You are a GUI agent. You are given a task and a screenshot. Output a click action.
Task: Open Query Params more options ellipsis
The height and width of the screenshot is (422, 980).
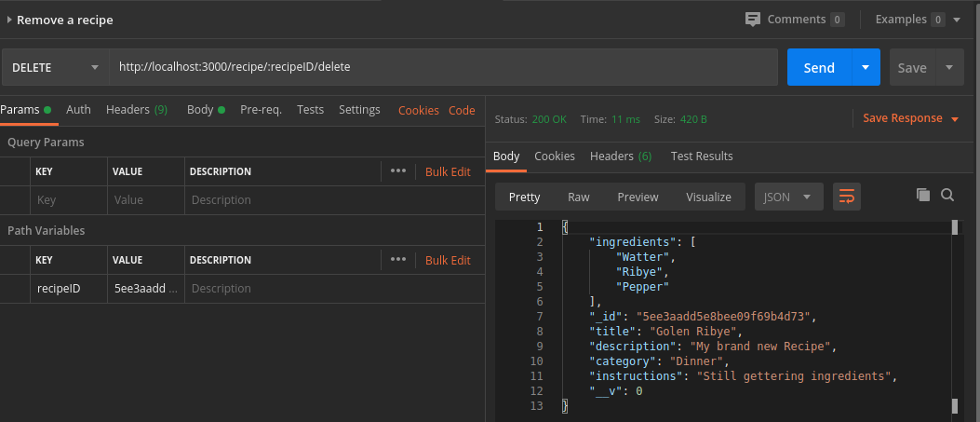tap(398, 170)
